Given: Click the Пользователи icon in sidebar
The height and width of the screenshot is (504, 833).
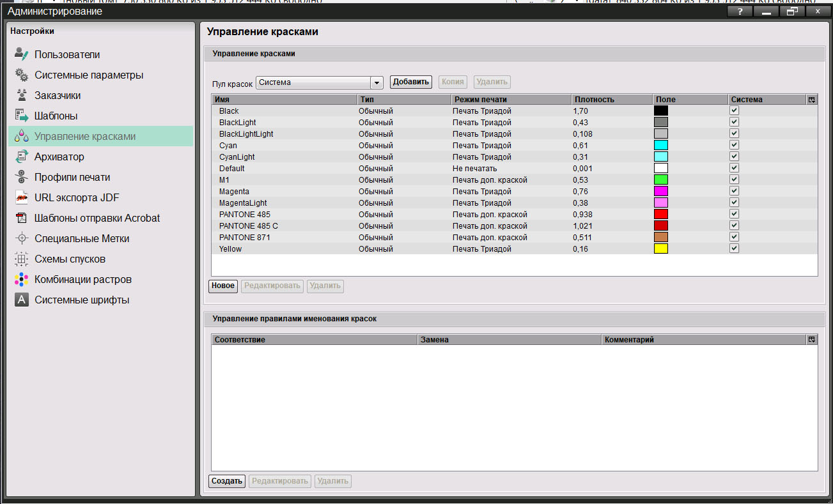Looking at the screenshot, I should coord(22,54).
